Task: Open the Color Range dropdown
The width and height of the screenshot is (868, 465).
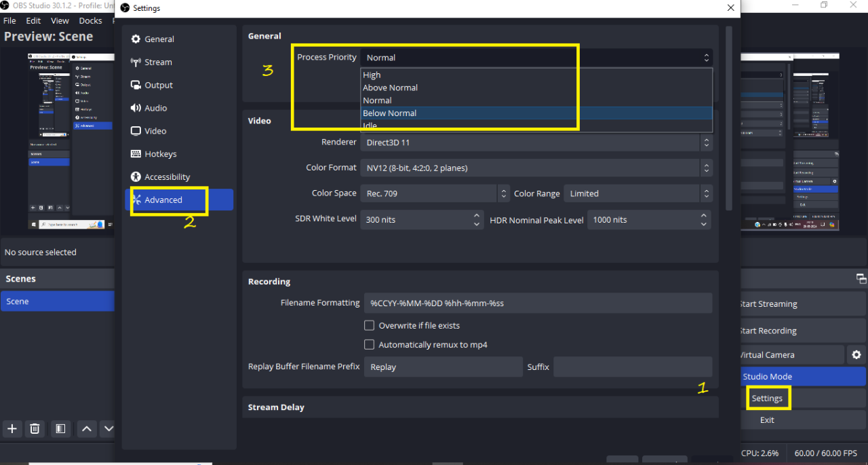Action: click(637, 193)
